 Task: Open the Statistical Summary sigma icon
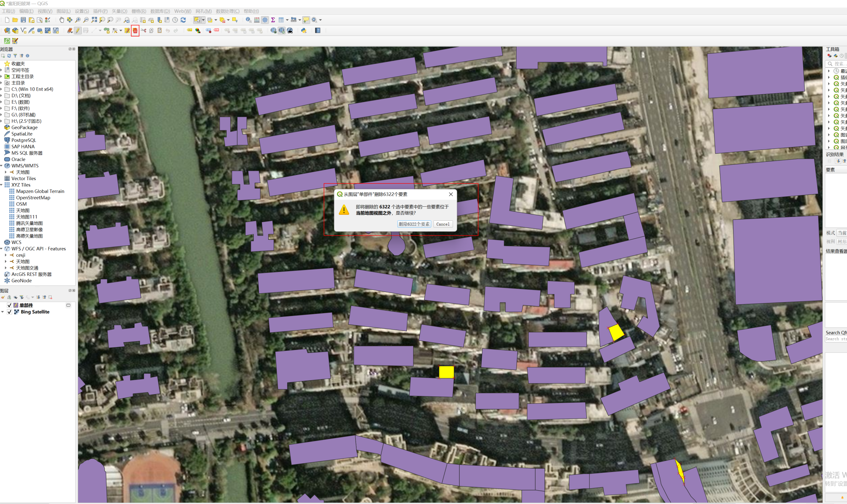coord(273,20)
